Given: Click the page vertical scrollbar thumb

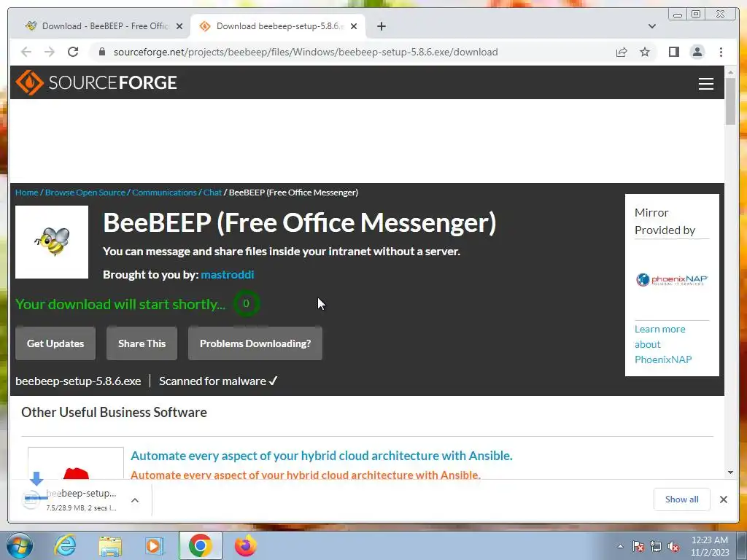Looking at the screenshot, I should tap(730, 101).
